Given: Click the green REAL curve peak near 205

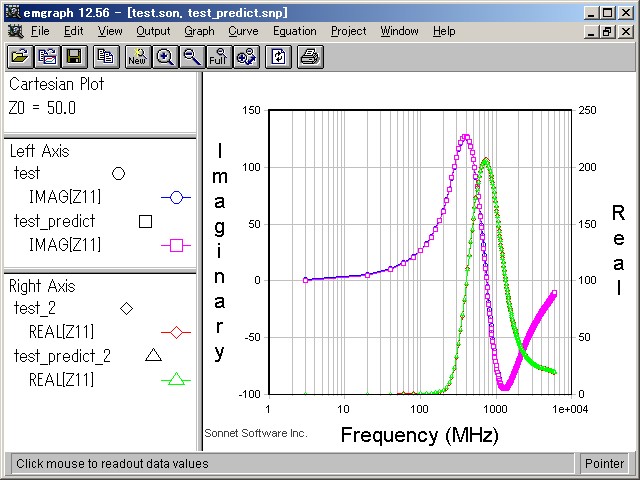Looking at the screenshot, I should [x=485, y=160].
